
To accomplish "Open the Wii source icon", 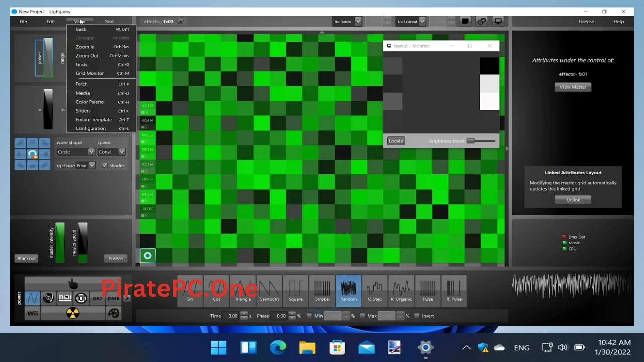I will [x=32, y=313].
